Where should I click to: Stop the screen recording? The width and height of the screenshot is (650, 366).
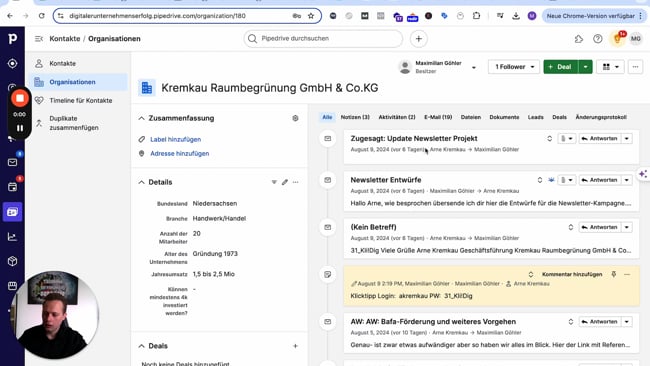(x=19, y=99)
